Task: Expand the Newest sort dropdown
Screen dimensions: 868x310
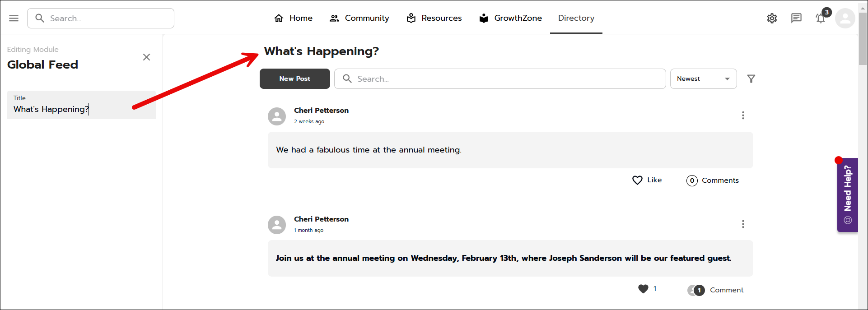Action: click(703, 79)
